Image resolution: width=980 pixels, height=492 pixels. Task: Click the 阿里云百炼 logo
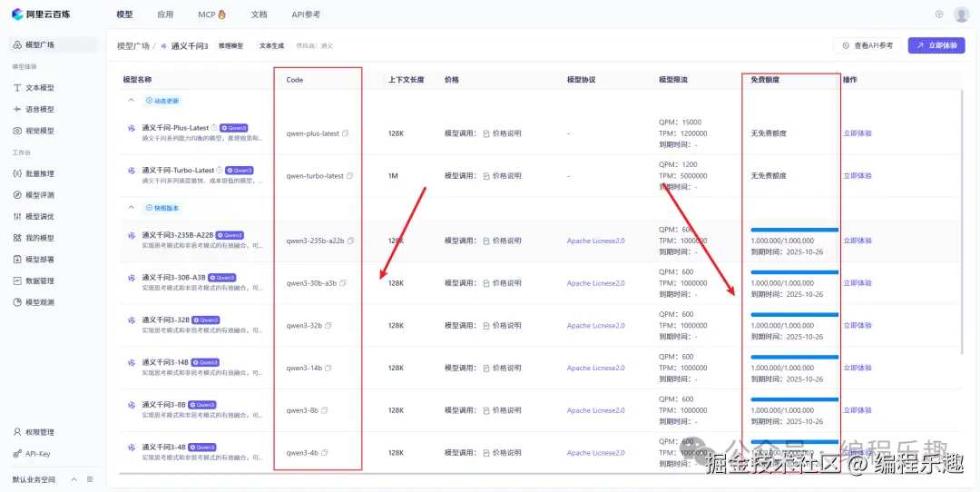pos(41,15)
